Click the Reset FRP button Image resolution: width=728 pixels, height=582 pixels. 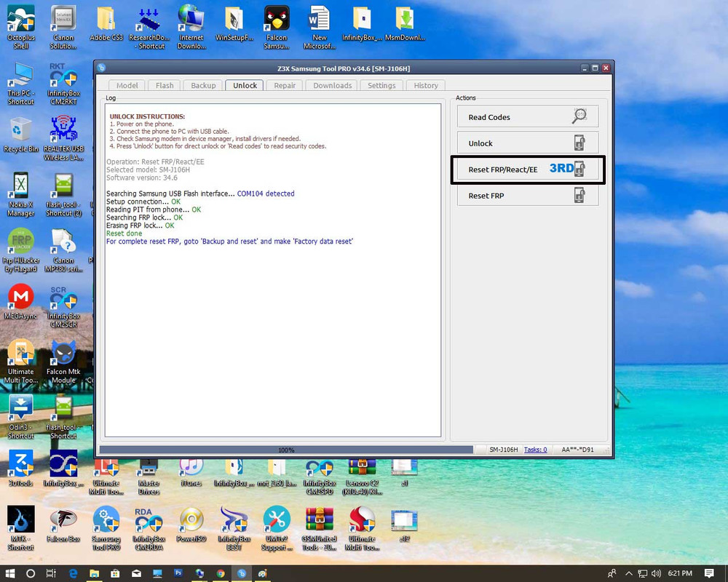click(527, 196)
